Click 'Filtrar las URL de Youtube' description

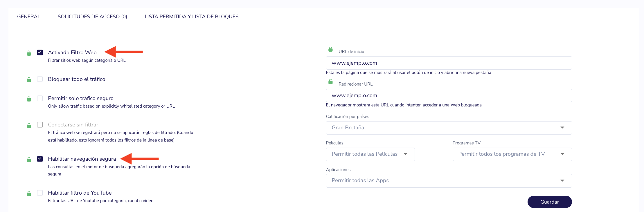pyautogui.click(x=100, y=201)
